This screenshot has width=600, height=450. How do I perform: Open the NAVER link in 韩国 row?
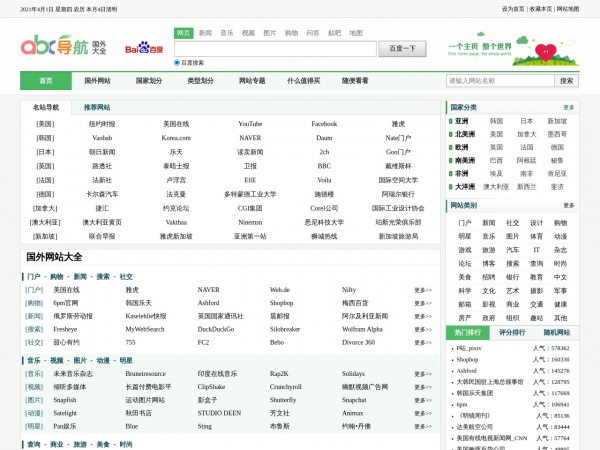[x=250, y=138]
